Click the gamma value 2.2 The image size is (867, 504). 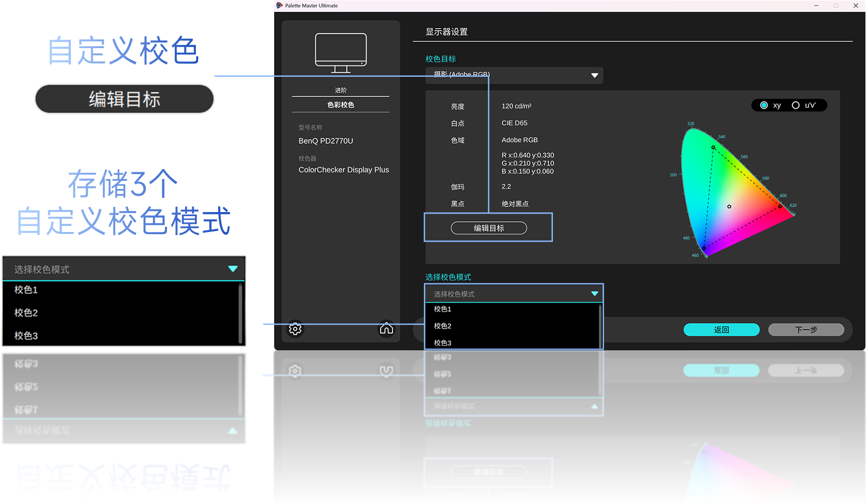(506, 186)
